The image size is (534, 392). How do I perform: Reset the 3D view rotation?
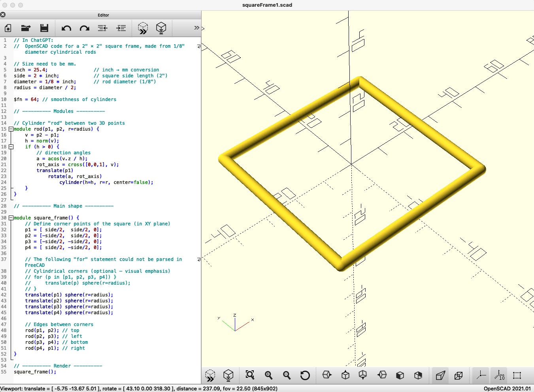(305, 375)
